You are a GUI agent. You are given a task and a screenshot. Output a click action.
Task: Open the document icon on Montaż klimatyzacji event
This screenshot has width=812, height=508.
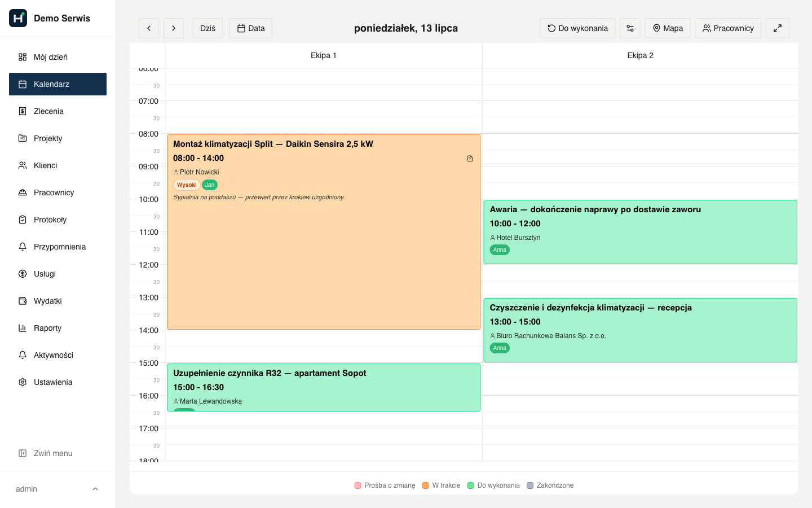click(x=470, y=159)
